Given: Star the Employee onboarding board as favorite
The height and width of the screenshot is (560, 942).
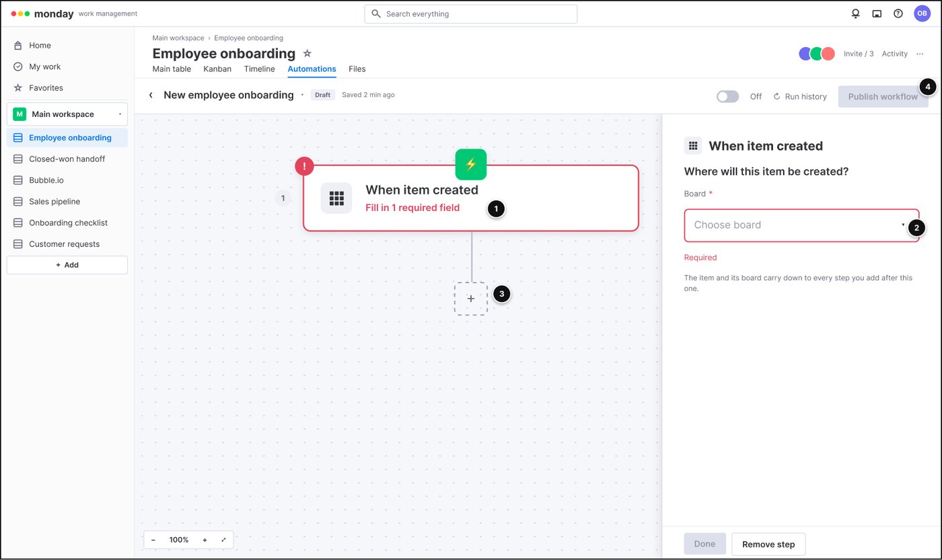Looking at the screenshot, I should pos(307,53).
